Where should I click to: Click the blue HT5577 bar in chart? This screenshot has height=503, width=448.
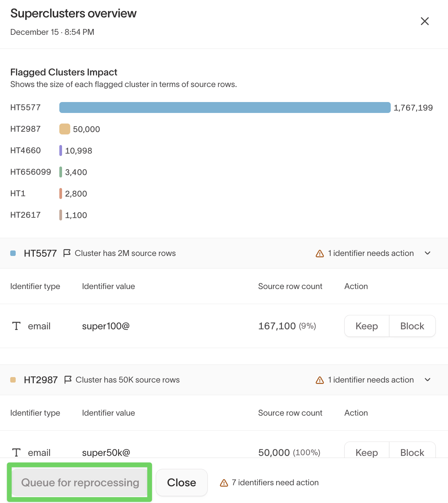coord(225,107)
